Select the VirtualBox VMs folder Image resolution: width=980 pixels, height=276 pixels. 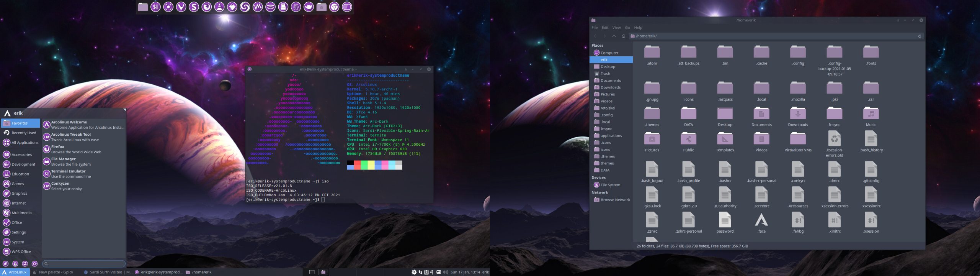click(x=798, y=142)
